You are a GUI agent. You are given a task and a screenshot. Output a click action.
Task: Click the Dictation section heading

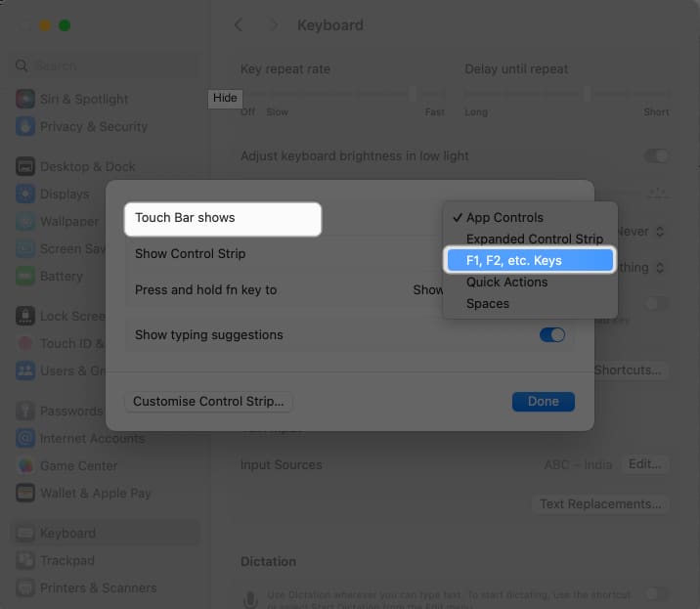click(268, 561)
